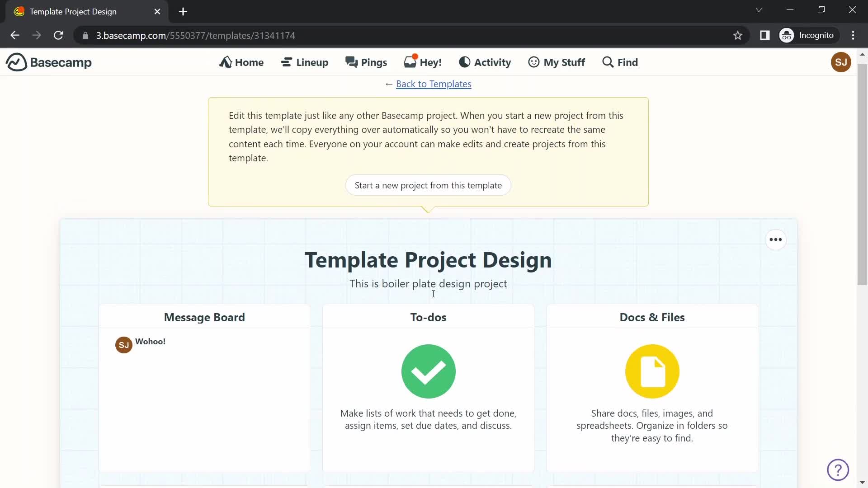868x488 pixels.
Task: Open the Pings messaging icon
Action: pos(366,61)
